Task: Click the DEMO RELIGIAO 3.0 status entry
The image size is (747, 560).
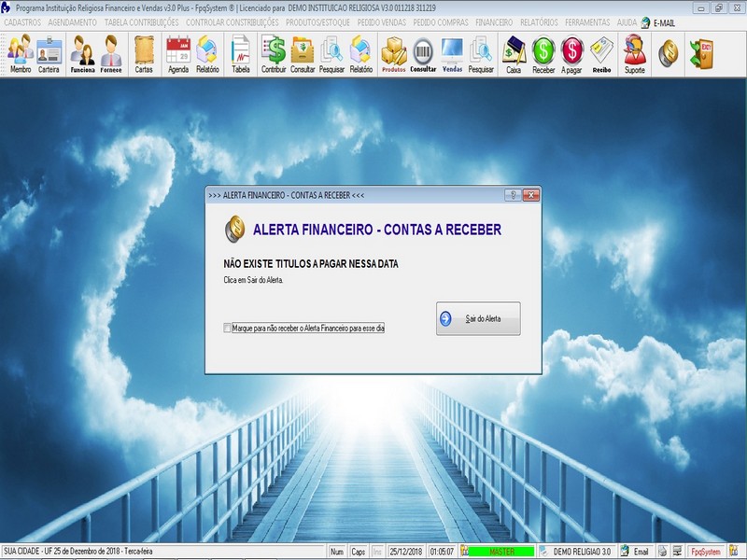Action: [x=582, y=552]
